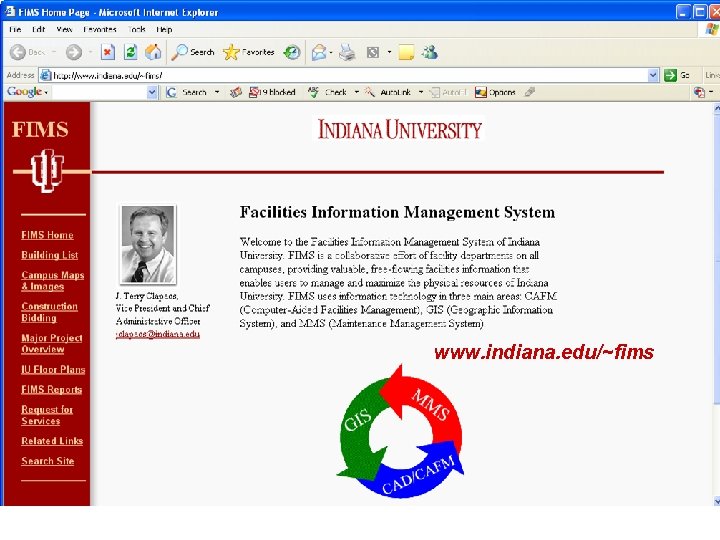Click the AutoLink dropdown arrow
The width and height of the screenshot is (720, 540).
[421, 92]
